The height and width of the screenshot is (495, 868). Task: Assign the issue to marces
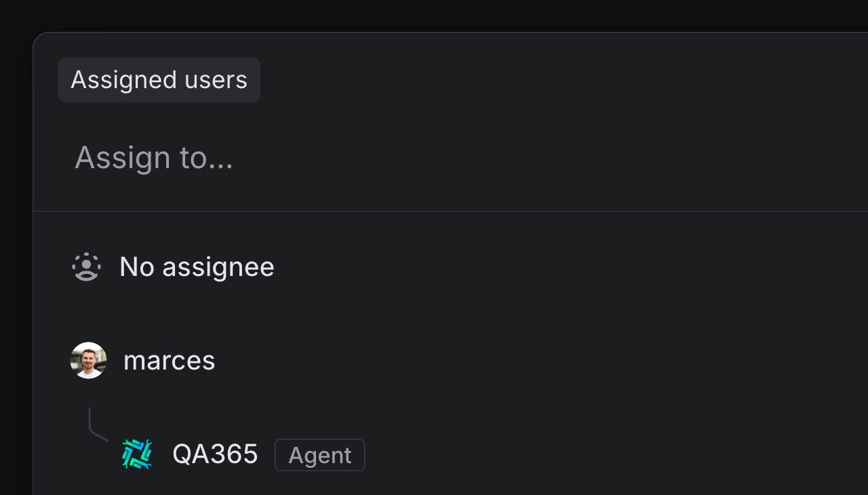pyautogui.click(x=169, y=360)
